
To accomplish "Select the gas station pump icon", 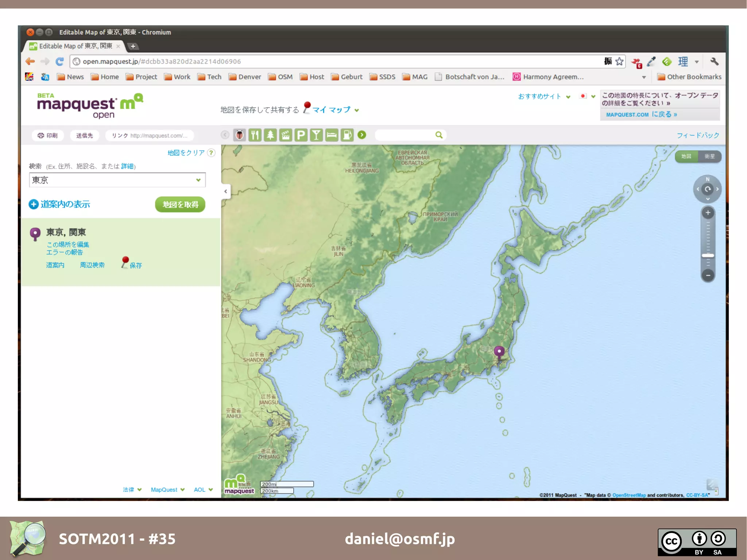I will point(347,135).
